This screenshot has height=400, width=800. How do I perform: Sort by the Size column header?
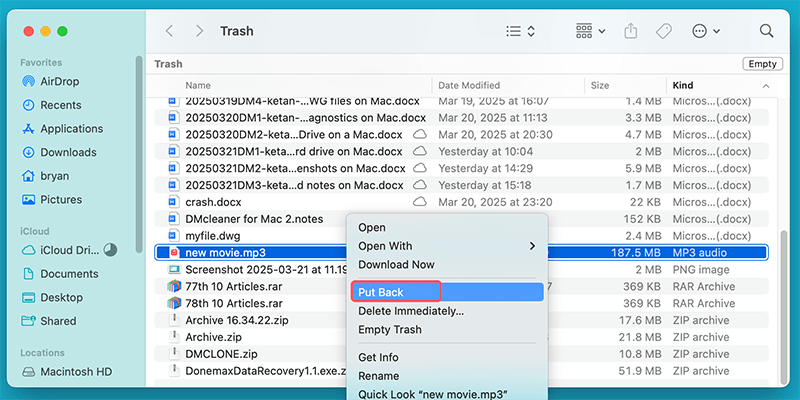(599, 85)
